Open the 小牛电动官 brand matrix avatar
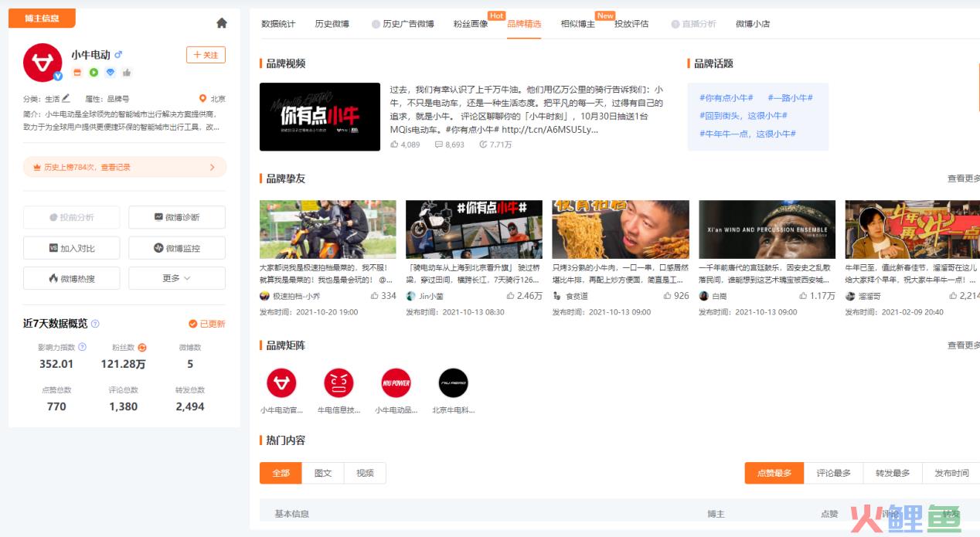Image resolution: width=980 pixels, height=537 pixels. click(x=281, y=383)
